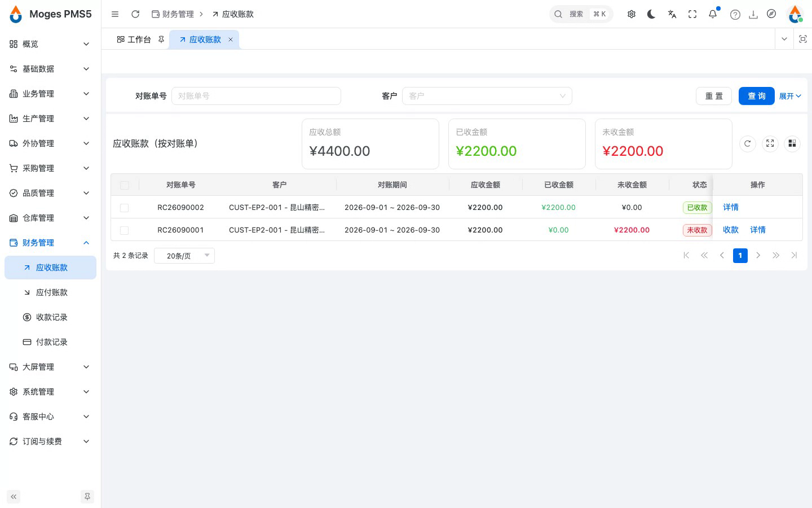Click the user avatar in top right

click(x=795, y=14)
